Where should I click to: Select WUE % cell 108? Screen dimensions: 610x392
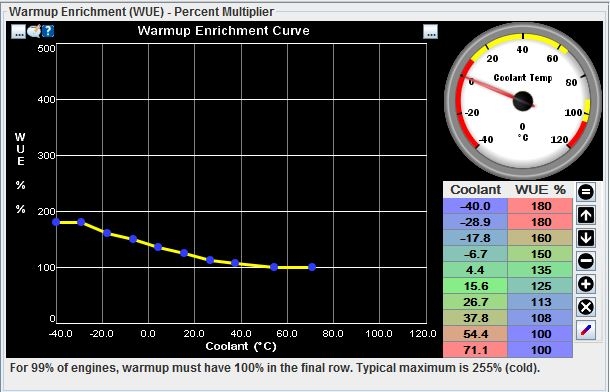540,318
